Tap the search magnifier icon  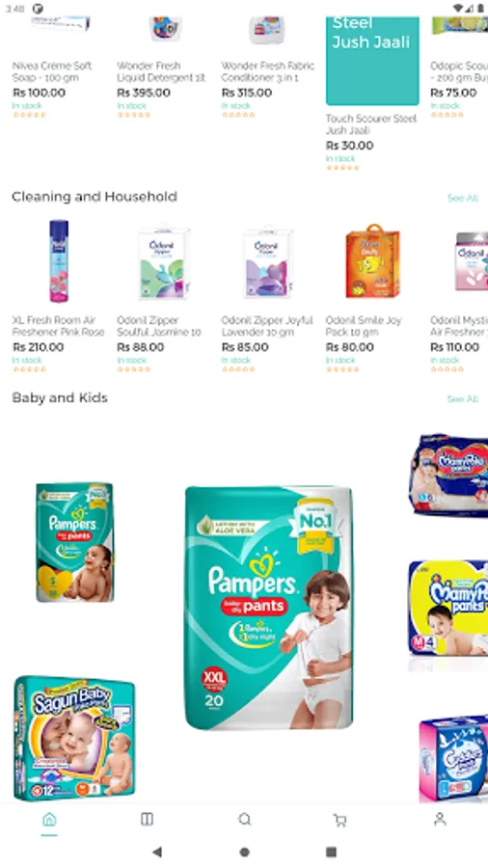(x=245, y=819)
